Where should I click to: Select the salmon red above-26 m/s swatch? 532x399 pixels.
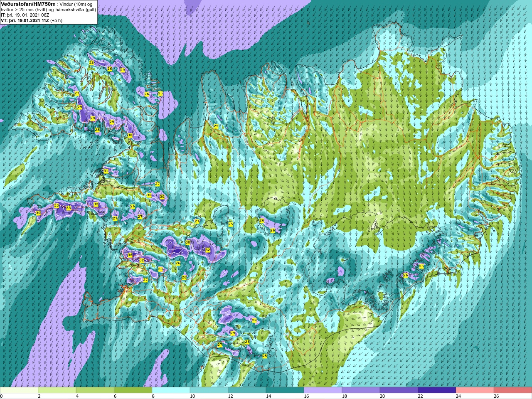click(x=513, y=390)
